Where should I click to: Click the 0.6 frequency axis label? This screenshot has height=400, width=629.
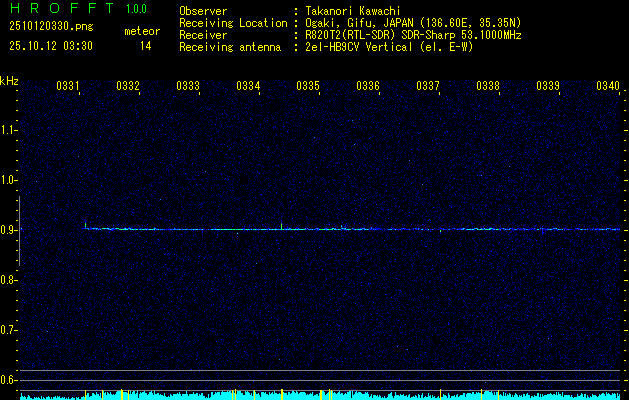click(8, 380)
